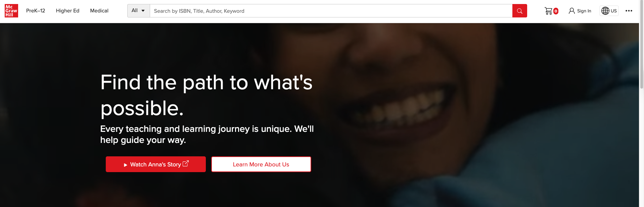Click the user profile icon

[571, 11]
